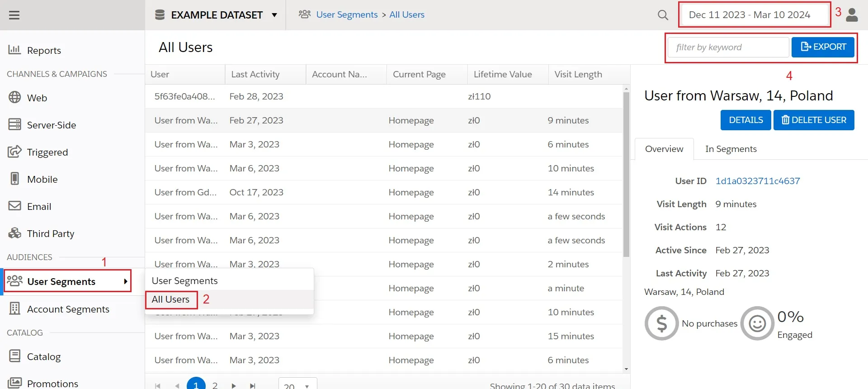
Task: Open the User ID 1d1a0323711c4637 link
Action: click(757, 181)
